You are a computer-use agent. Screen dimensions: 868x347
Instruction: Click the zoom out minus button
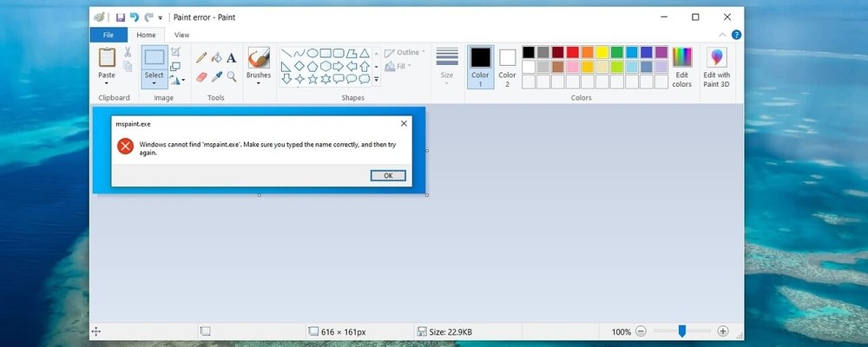(x=641, y=331)
